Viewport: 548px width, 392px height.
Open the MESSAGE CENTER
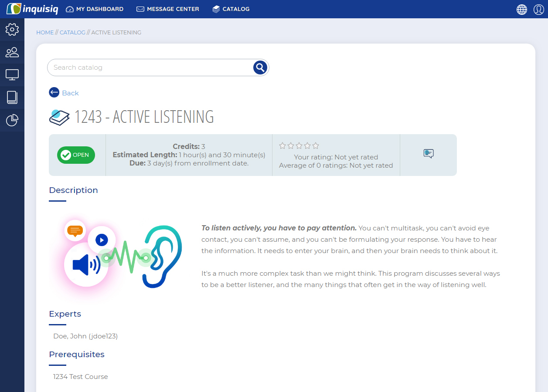pyautogui.click(x=167, y=9)
